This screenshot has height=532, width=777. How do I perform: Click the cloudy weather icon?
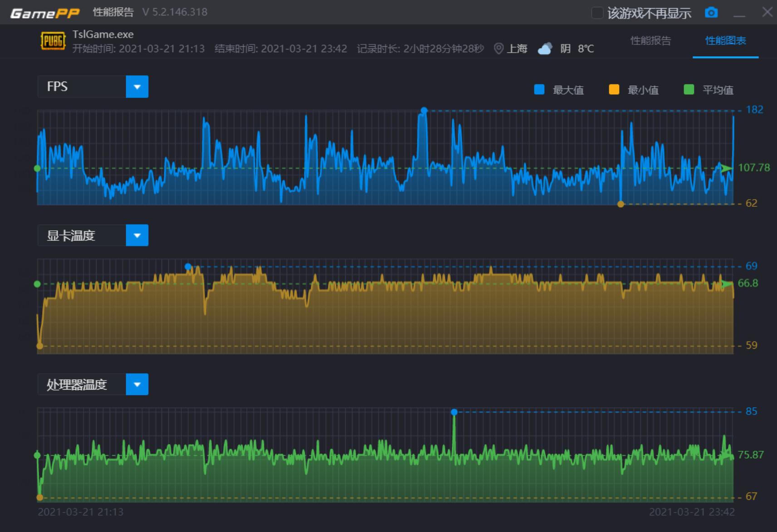pos(545,49)
